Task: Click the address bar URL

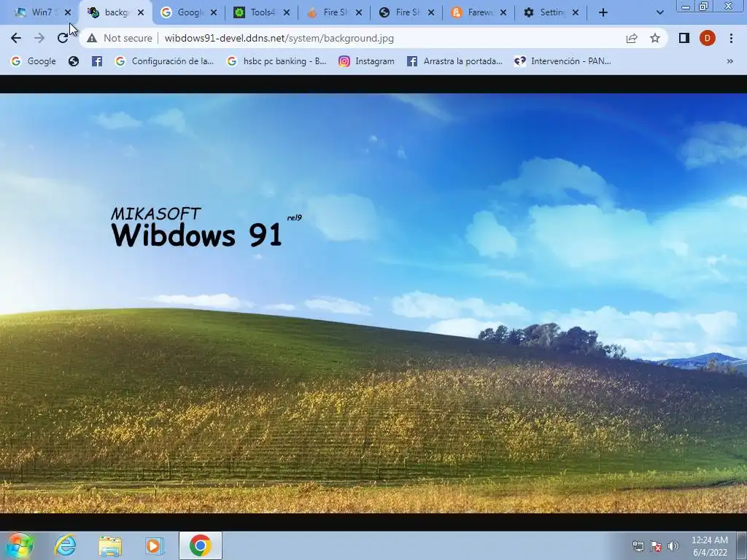Action: pos(279,38)
